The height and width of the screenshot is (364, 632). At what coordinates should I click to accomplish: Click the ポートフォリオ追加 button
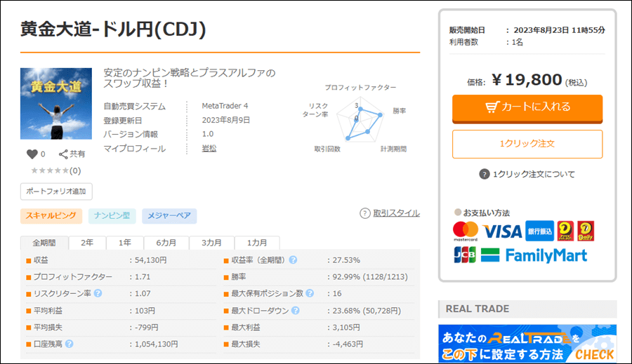pos(56,191)
